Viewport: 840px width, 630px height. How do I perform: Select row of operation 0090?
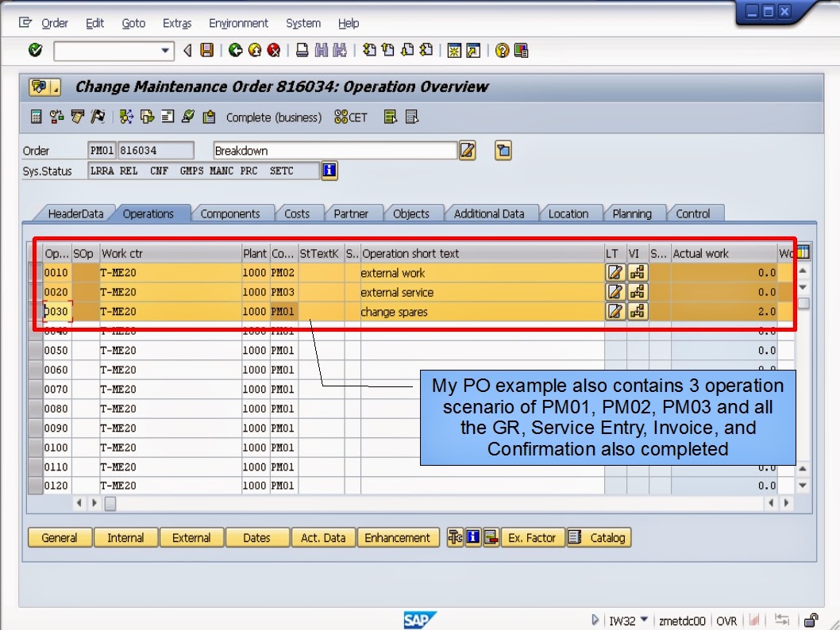coord(36,428)
